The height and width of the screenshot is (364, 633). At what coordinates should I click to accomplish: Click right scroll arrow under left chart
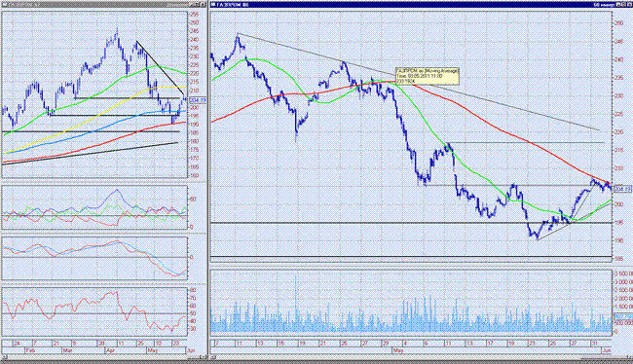pos(204,357)
